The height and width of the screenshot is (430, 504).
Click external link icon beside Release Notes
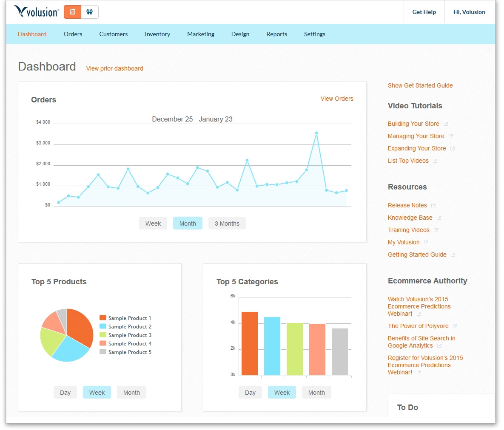[433, 206]
